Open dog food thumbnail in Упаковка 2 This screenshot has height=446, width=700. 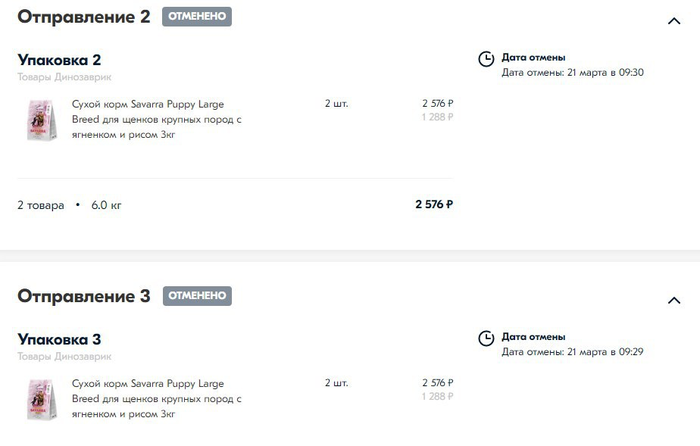click(42, 120)
